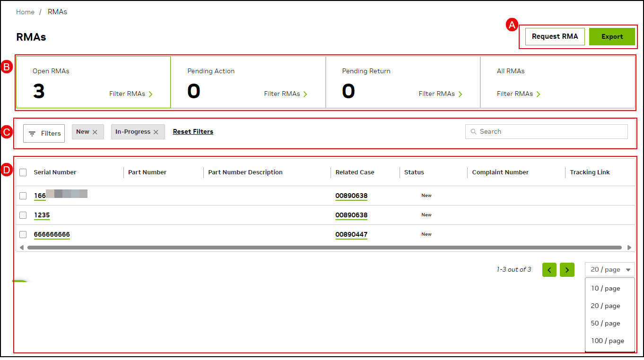This screenshot has width=644, height=360.
Task: Go to Home breadcrumb
Action: click(x=25, y=12)
